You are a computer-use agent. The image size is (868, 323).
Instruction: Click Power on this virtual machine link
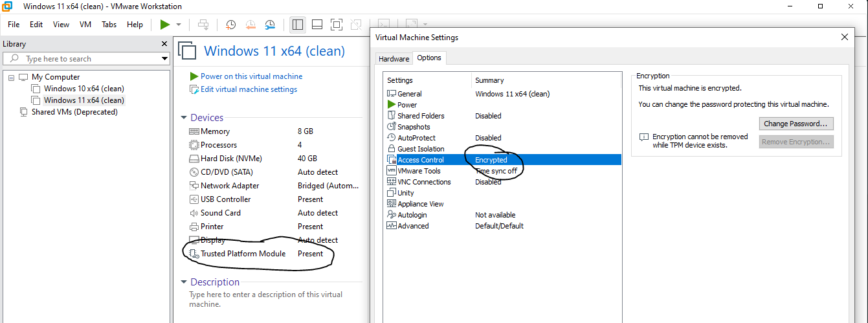pos(251,76)
